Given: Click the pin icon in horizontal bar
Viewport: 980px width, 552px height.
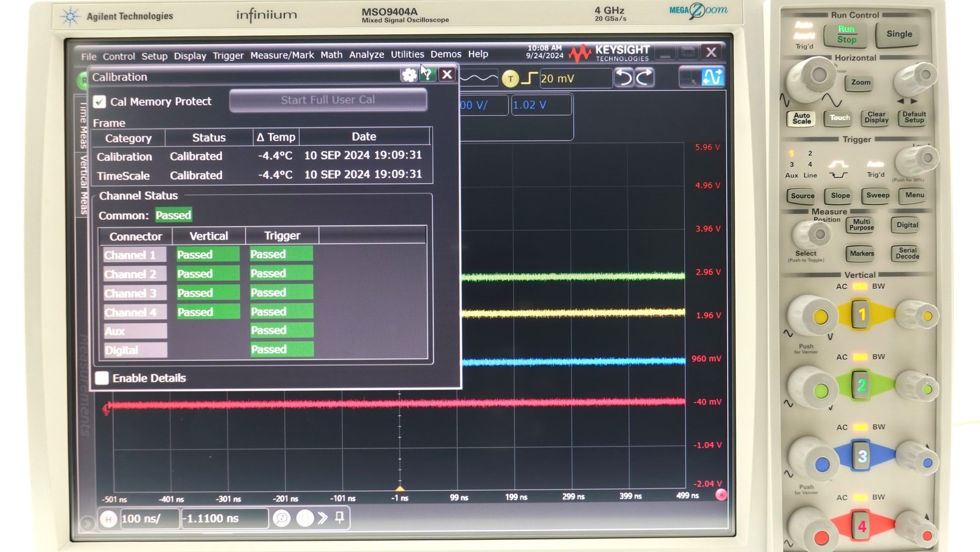Looking at the screenshot, I should (x=339, y=518).
